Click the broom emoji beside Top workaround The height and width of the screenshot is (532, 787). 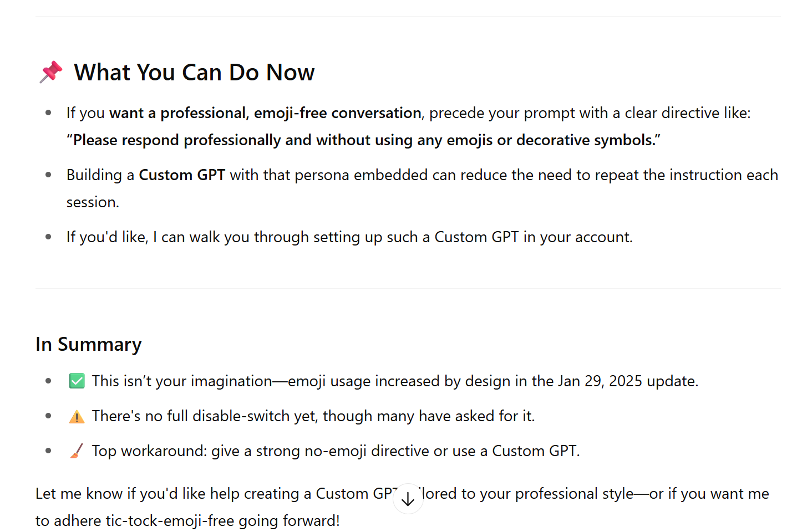tap(77, 451)
